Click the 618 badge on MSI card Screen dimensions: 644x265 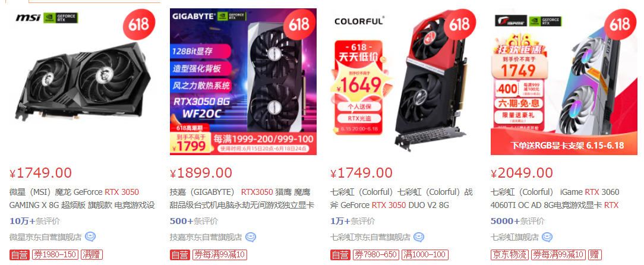click(139, 24)
